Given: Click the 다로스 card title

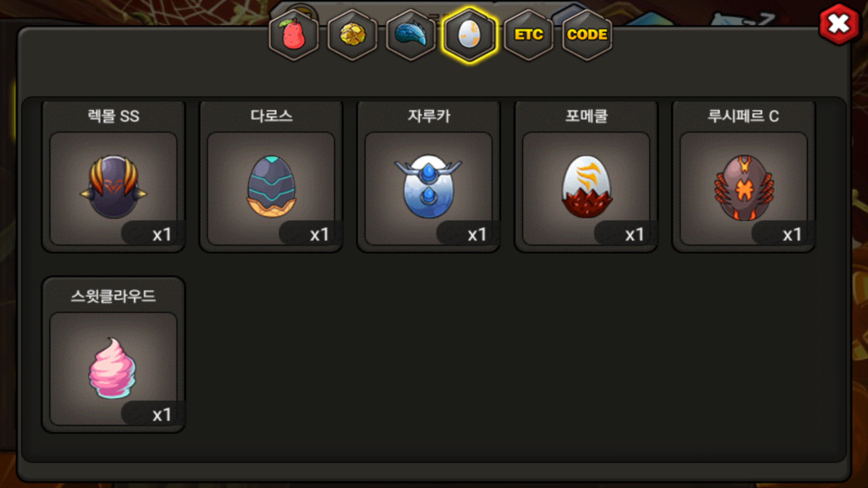Looking at the screenshot, I should pos(271,116).
